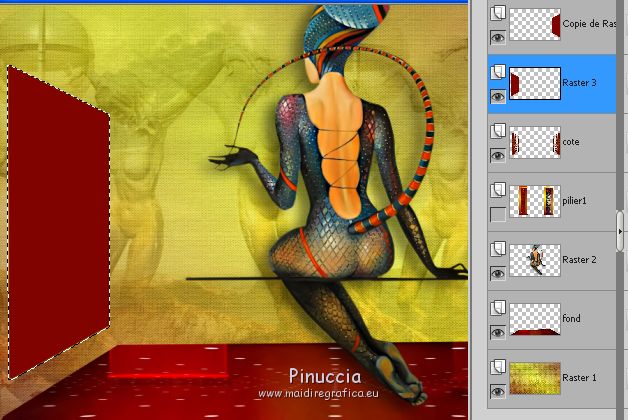Hide the fond layer eye
Viewport: 628px width, 420px height.
(x=498, y=332)
